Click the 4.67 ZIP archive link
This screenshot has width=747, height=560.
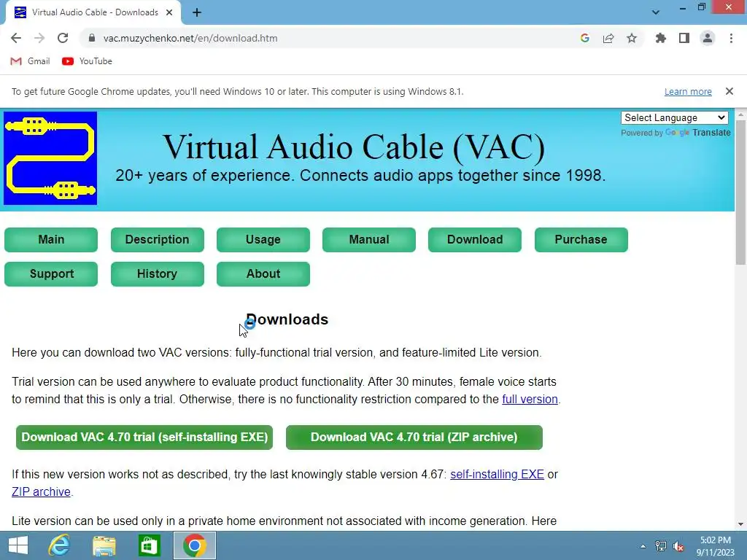[41, 491]
